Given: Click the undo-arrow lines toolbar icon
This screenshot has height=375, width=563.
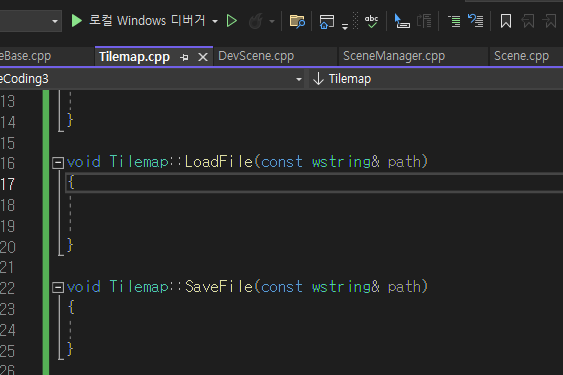Looking at the screenshot, I should click(475, 21).
